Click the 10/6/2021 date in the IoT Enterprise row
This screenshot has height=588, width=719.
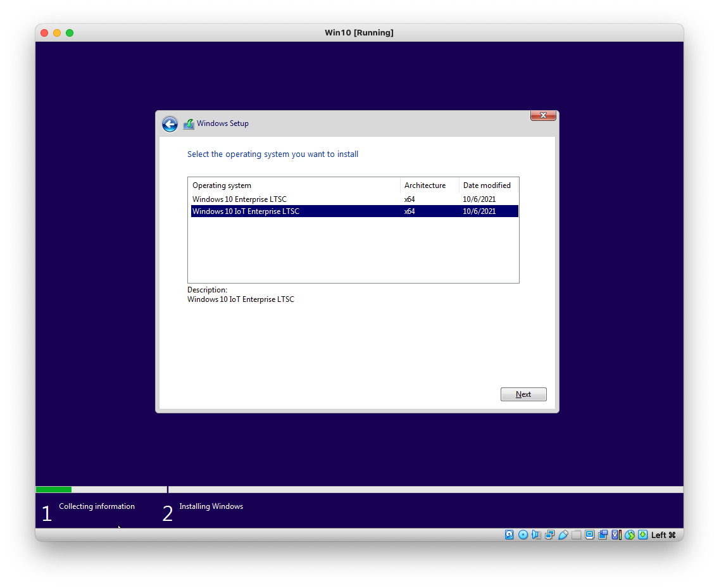click(x=479, y=211)
